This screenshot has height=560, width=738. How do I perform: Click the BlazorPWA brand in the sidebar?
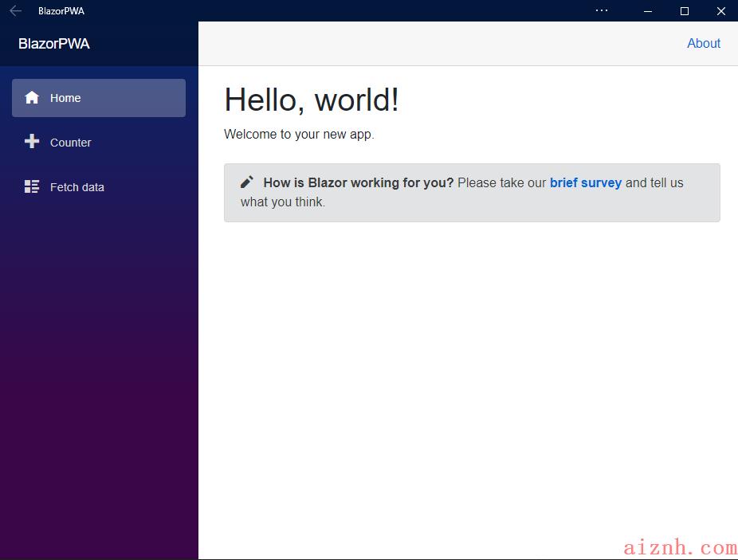pos(54,44)
